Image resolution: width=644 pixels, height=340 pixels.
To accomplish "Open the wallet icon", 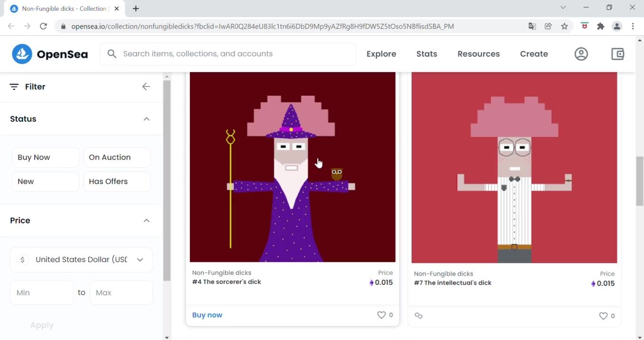I will pyautogui.click(x=617, y=54).
